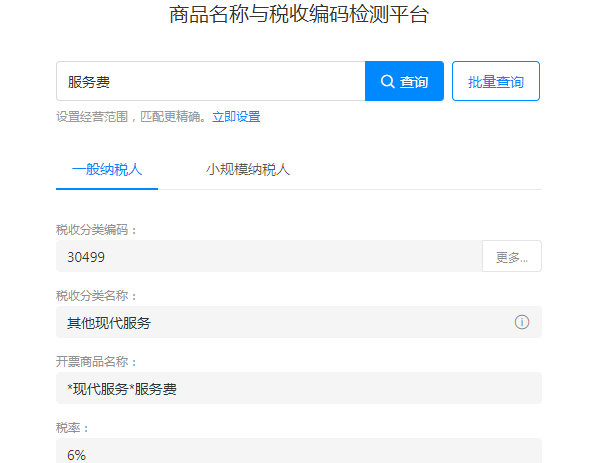Screen dimensions: 600x463
Task: Click the 税率： label
Action: 73,428
